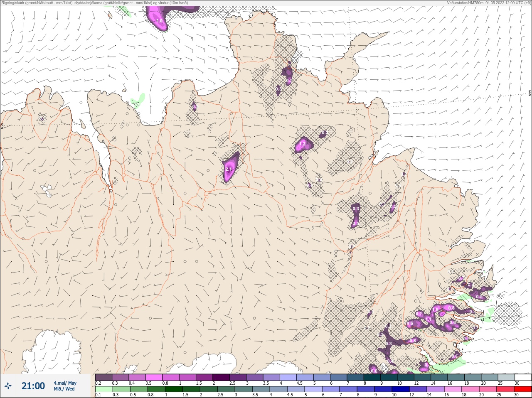The height and width of the screenshot is (398, 532).
Task: Select the snow legend swatch starting at 9
Action: [389, 377]
